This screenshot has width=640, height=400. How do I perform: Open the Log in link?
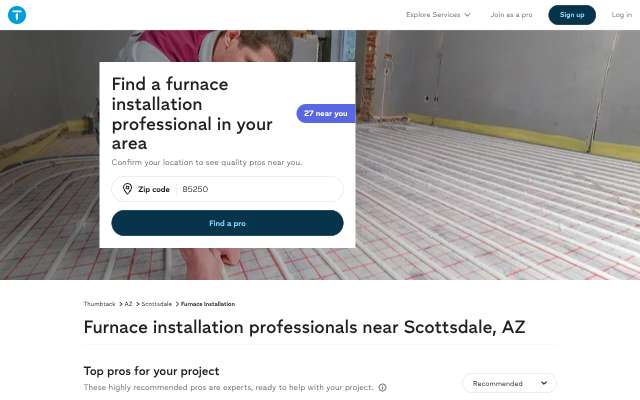621,15
